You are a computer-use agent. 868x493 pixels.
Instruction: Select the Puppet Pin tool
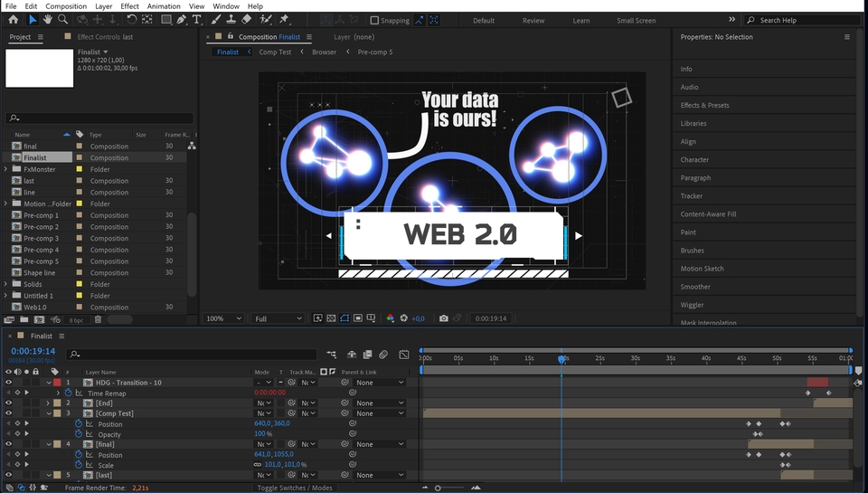coord(284,20)
